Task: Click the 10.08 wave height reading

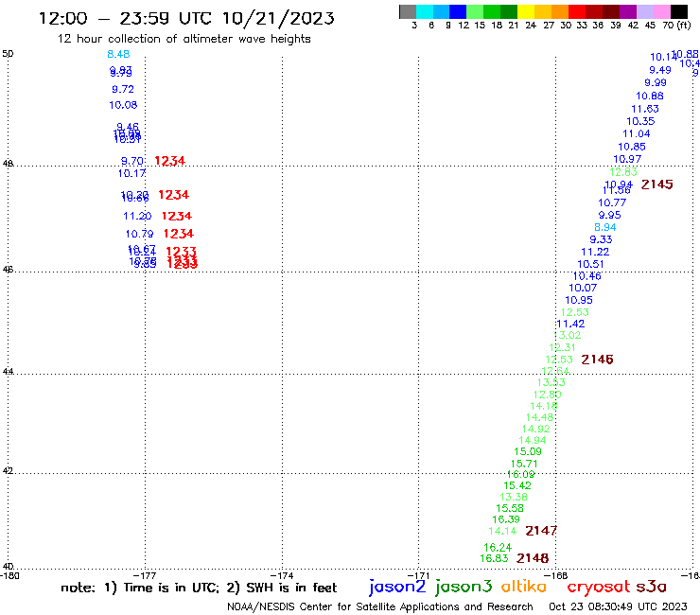Action: pyautogui.click(x=123, y=105)
